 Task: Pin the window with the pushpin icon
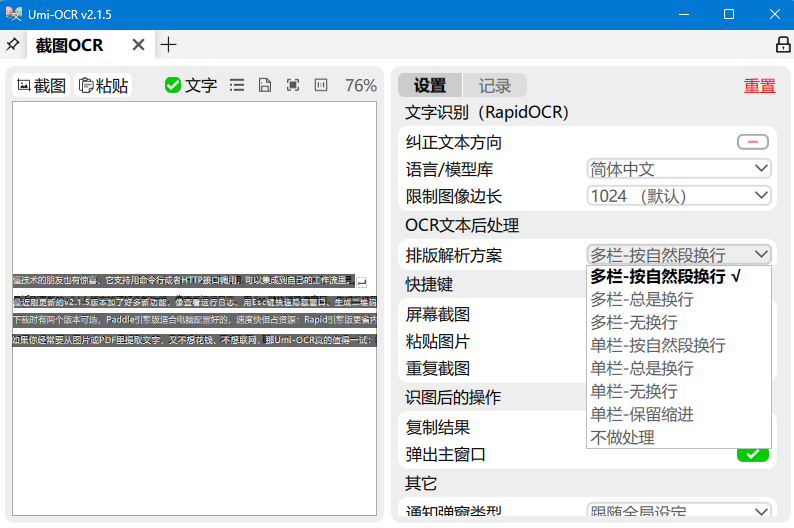pyautogui.click(x=12, y=45)
